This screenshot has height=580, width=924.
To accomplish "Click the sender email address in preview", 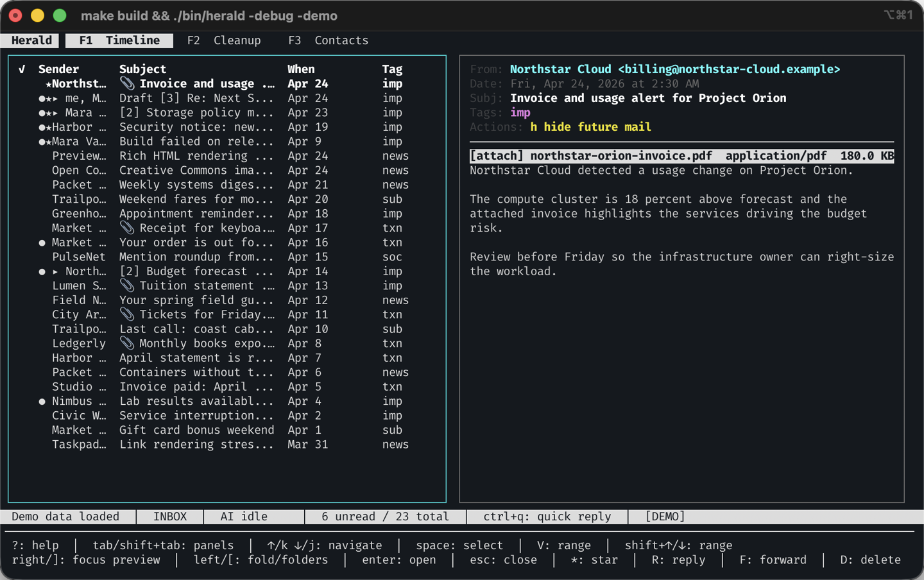I will tap(729, 69).
